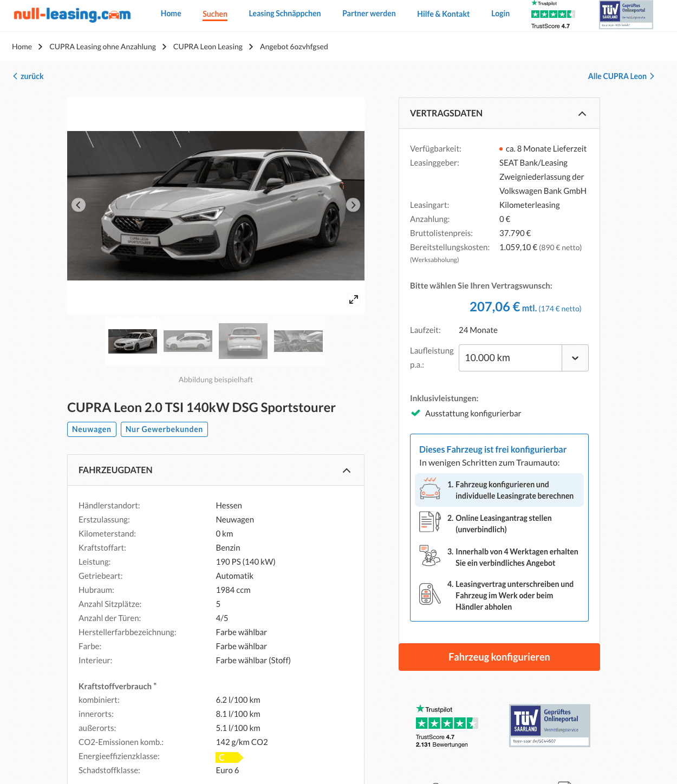
Task: Open Trustpilot widget below the button
Action: pos(447,726)
